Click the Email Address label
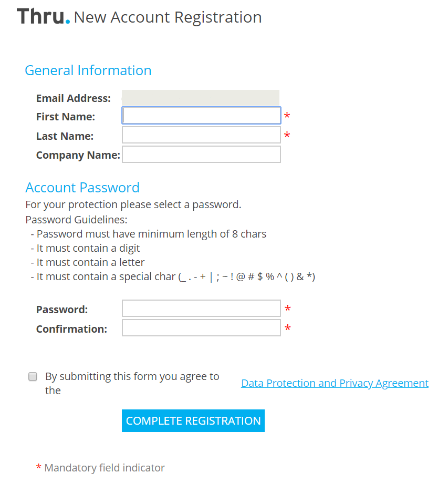 tap(74, 98)
